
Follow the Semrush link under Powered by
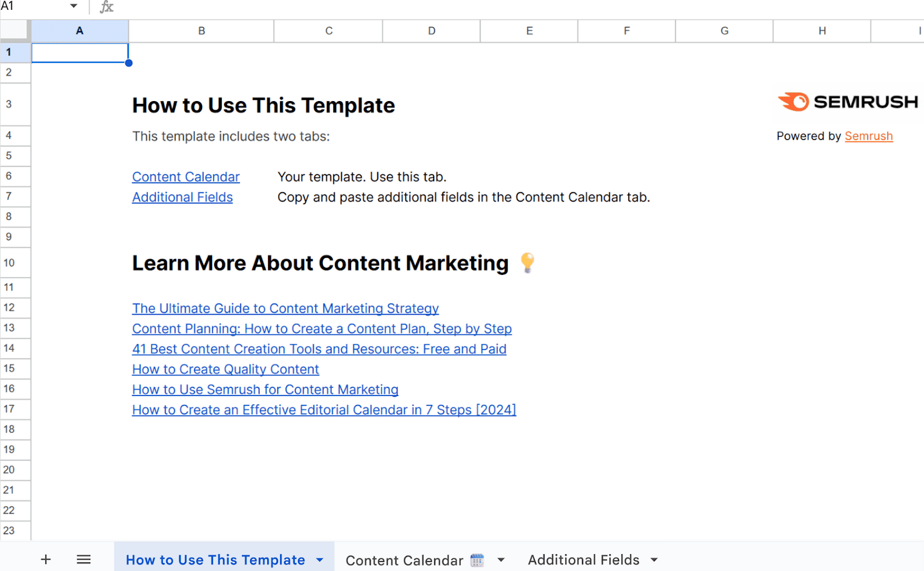(x=869, y=136)
